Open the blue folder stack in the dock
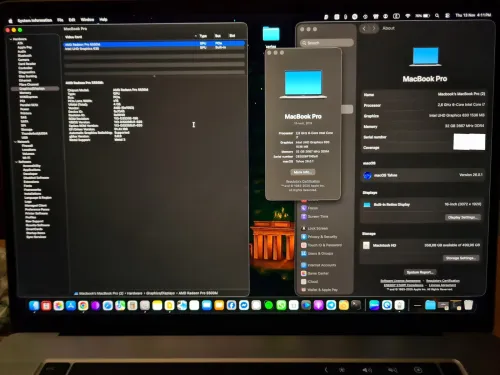The image size is (500, 375). click(430, 305)
